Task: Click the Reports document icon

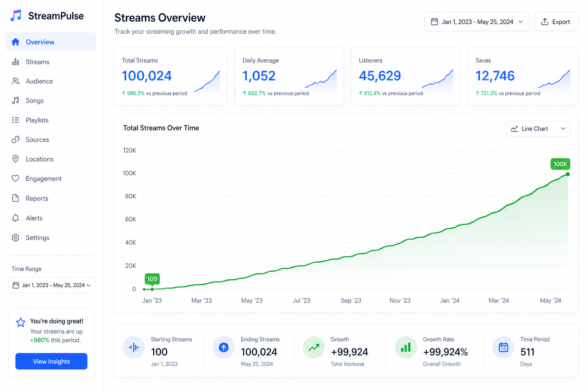Action: [x=15, y=198]
